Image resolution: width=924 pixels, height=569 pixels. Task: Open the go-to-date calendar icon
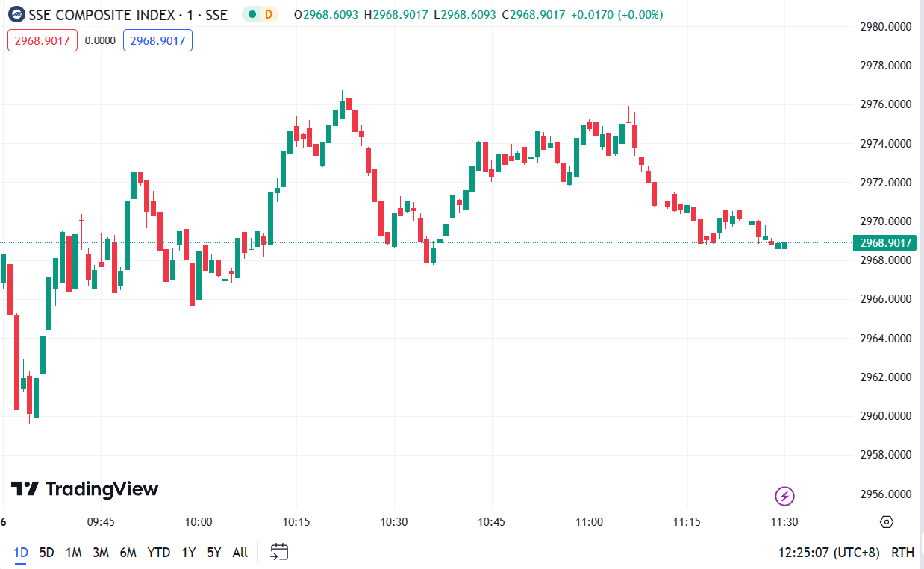point(279,553)
